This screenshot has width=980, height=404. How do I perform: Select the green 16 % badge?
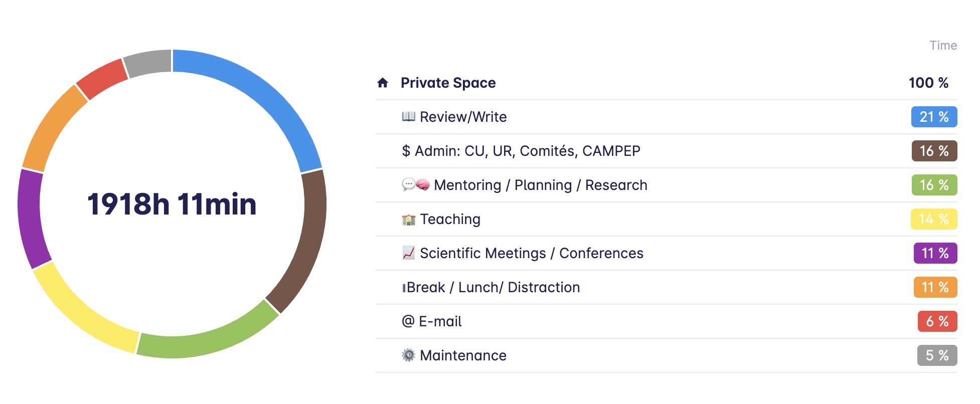click(933, 185)
